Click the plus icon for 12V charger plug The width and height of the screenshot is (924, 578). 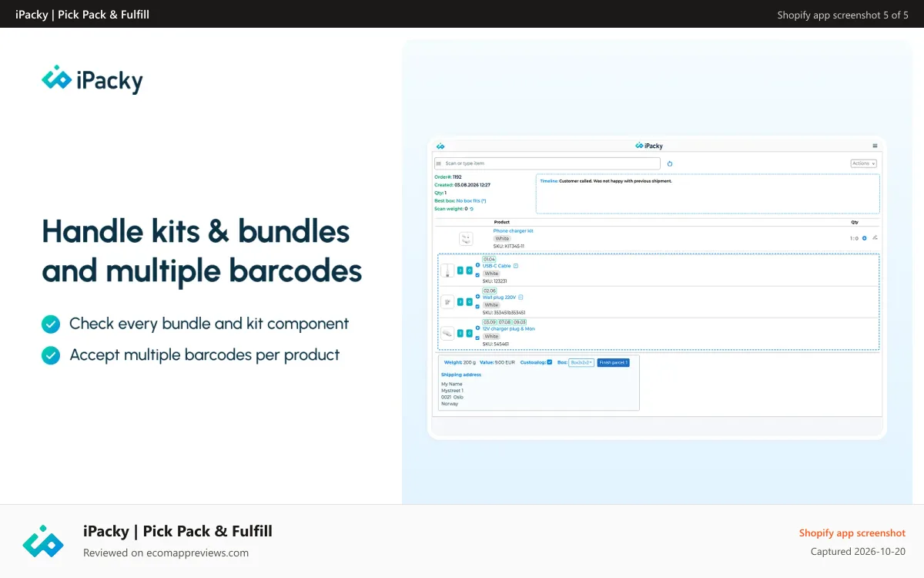click(x=477, y=328)
